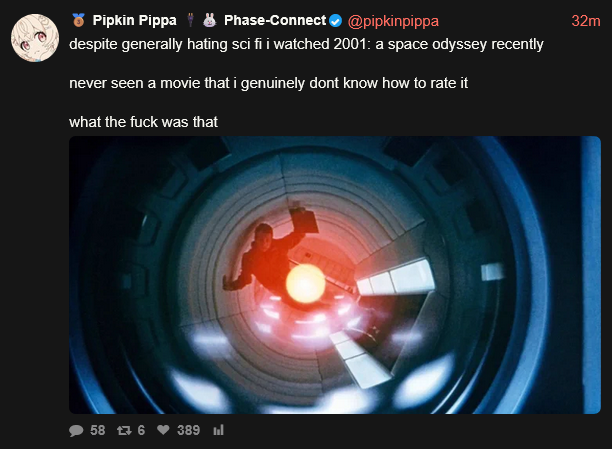This screenshot has height=449, width=612.
Task: Click the reply speech bubble icon
Action: point(76,430)
